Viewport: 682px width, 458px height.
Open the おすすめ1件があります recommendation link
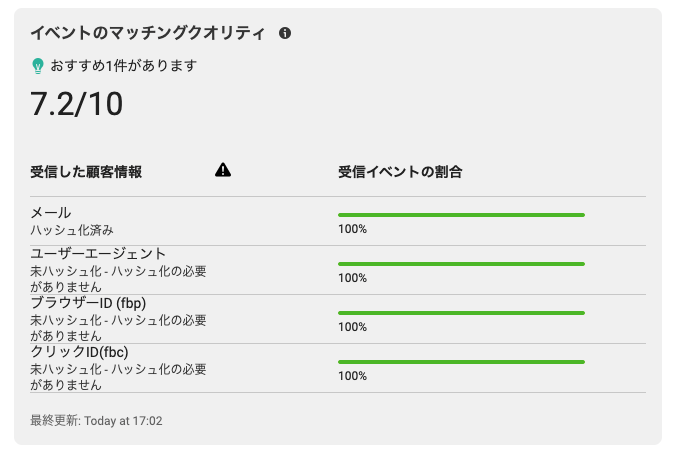(124, 66)
